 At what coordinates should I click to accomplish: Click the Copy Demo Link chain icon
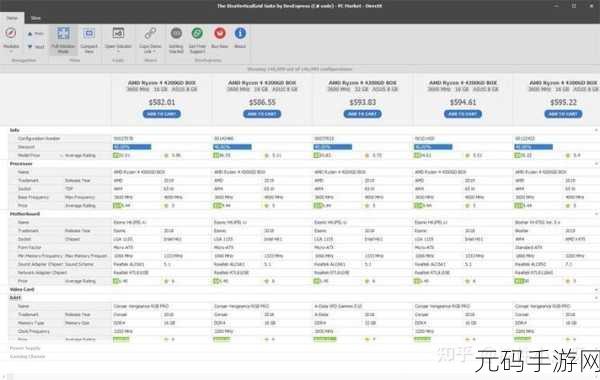150,33
